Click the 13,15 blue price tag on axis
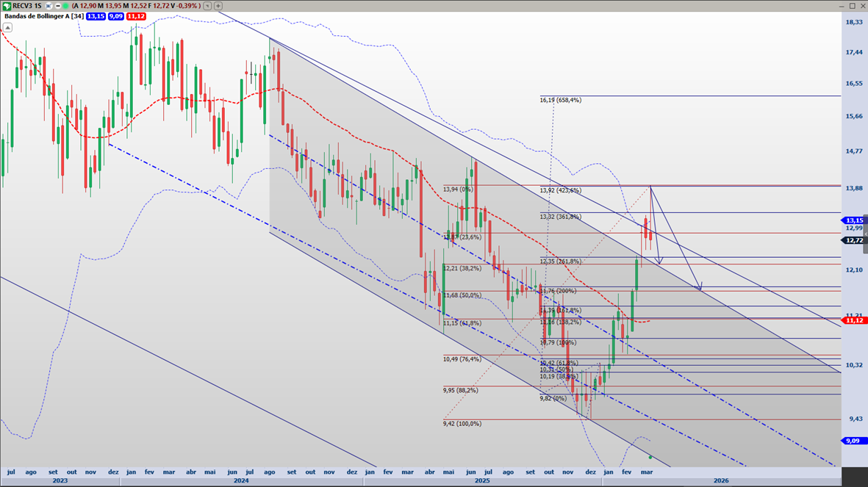Image resolution: width=868 pixels, height=487 pixels. click(854, 220)
